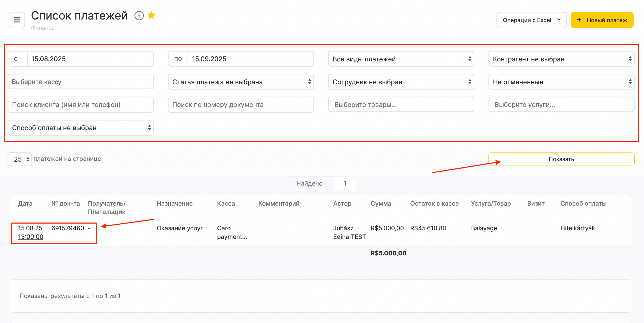Click the Поиск клиента search field
This screenshot has width=644, height=323.
point(81,105)
